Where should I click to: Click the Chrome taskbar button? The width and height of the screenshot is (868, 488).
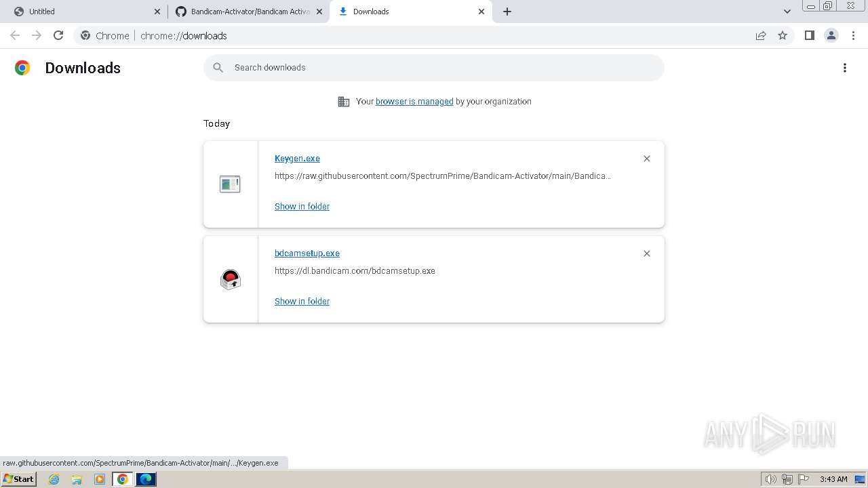pyautogui.click(x=123, y=479)
